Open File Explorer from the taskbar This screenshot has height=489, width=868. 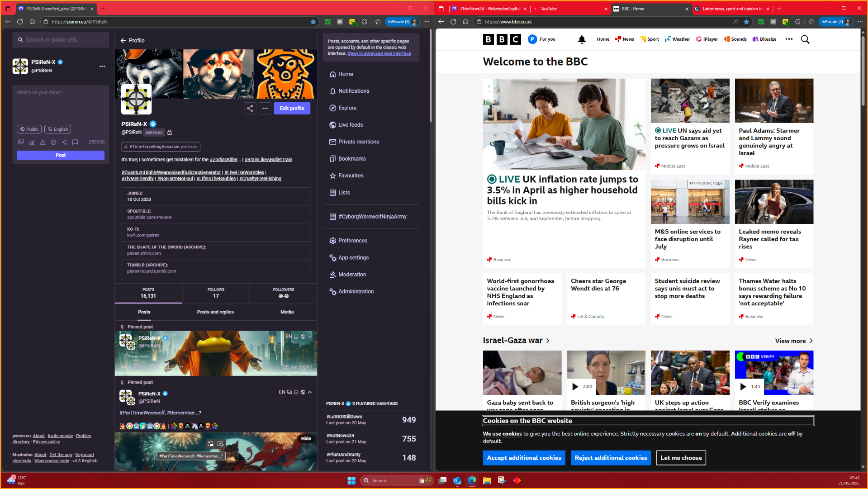487,480
